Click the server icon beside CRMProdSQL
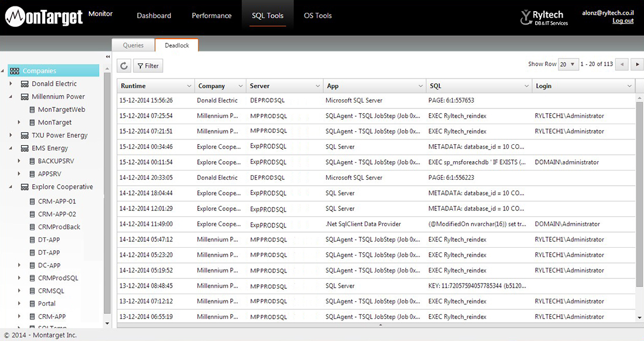The image size is (644, 341). pyautogui.click(x=32, y=278)
